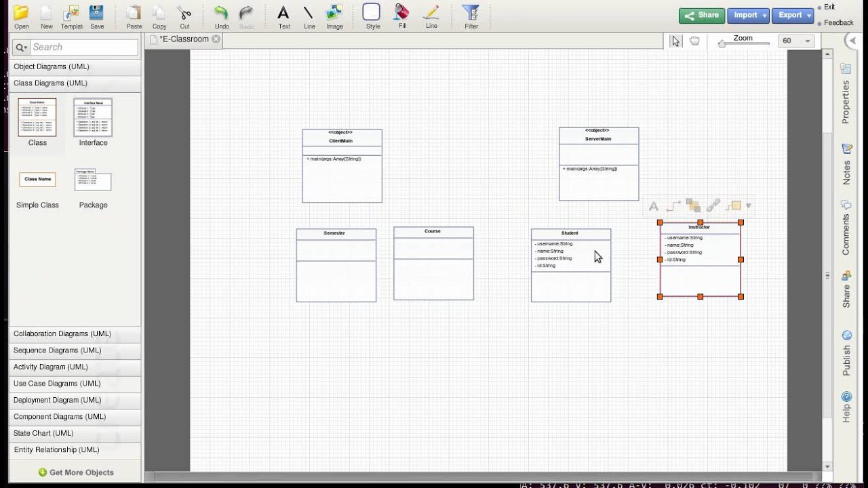Open the Comments side panel
This screenshot has height=488, width=868.
(846, 228)
